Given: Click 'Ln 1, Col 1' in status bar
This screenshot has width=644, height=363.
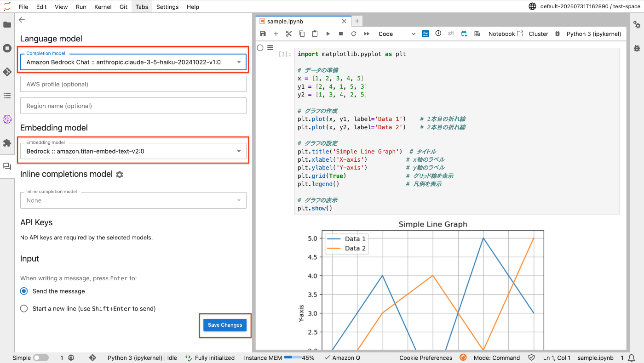Looking at the screenshot, I should tap(557, 357).
